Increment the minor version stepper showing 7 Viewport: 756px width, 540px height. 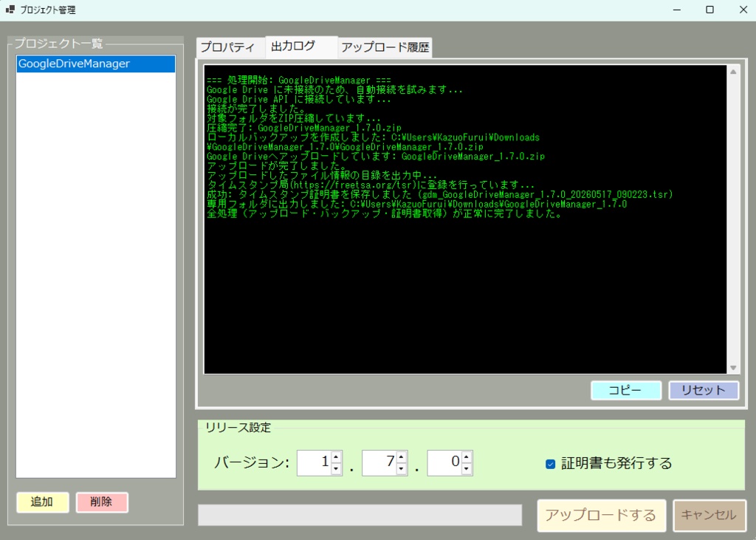pos(401,457)
